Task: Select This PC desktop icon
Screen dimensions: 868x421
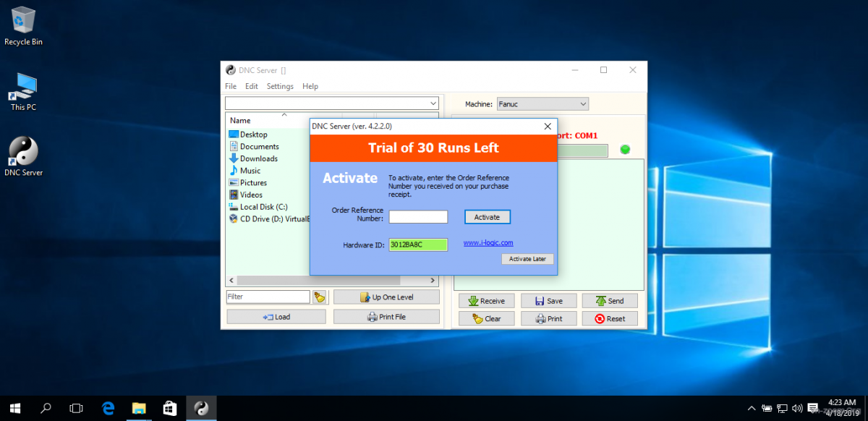Action: (23, 91)
